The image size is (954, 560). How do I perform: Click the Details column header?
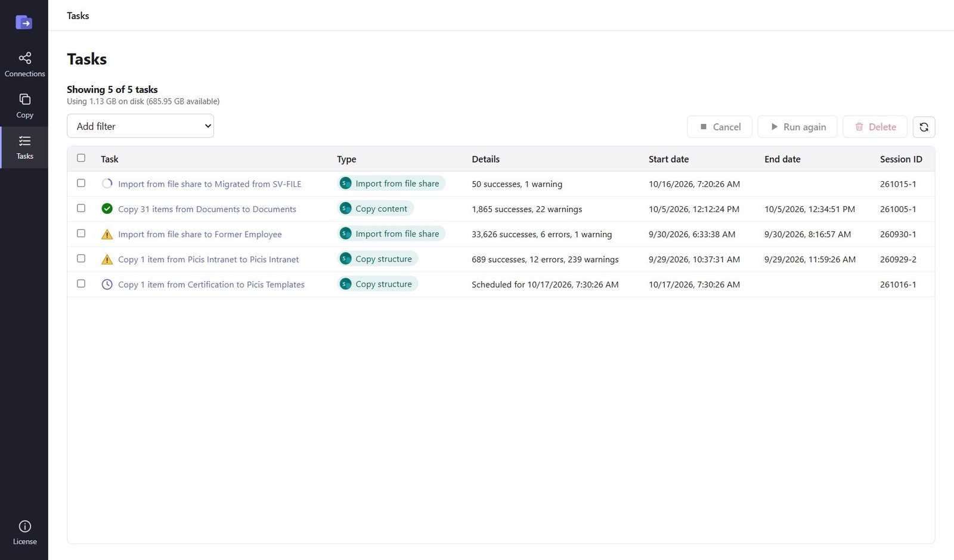[x=486, y=159]
